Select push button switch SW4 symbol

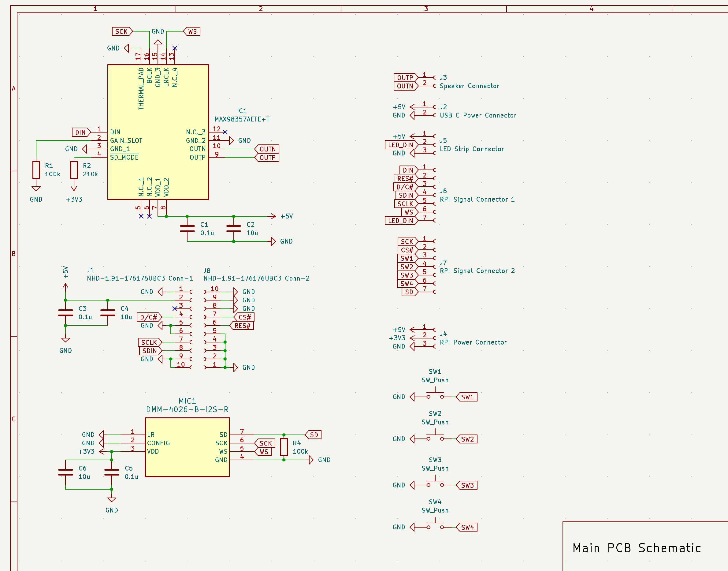tap(435, 525)
